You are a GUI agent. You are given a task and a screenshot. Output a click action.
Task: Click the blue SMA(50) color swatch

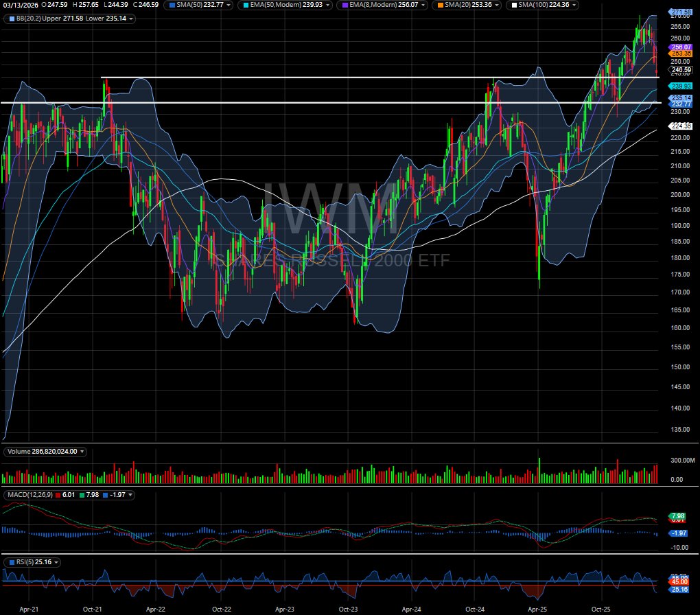tap(172, 5)
